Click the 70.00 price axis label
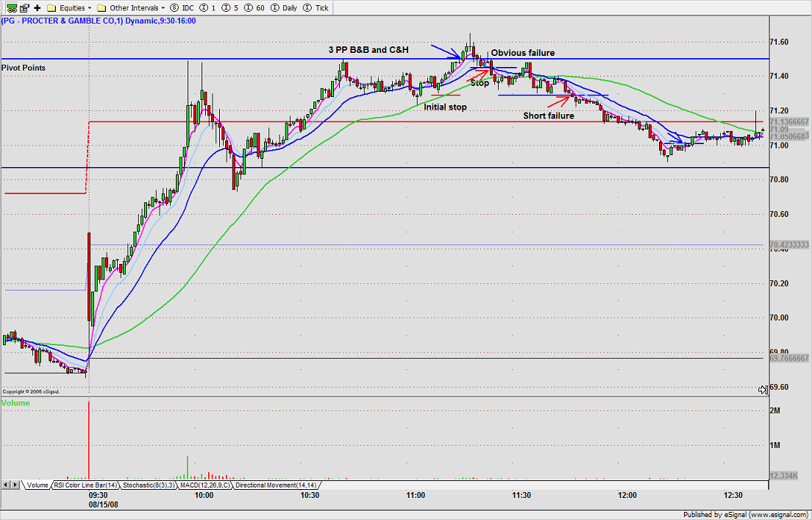The height and width of the screenshot is (520, 812). click(x=780, y=318)
